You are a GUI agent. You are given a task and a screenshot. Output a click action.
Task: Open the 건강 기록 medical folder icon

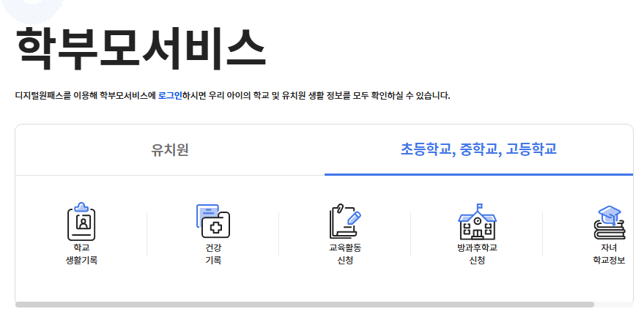tap(213, 221)
